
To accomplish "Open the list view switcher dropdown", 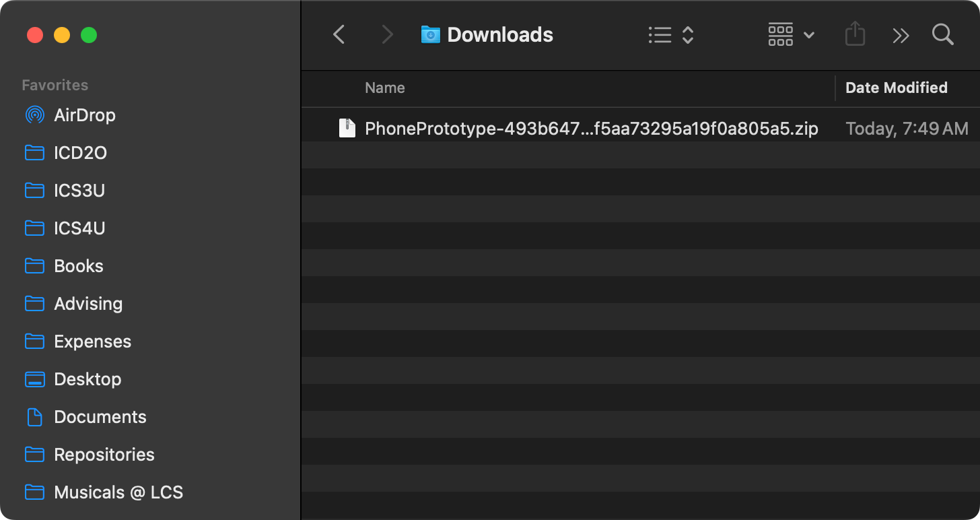I will (670, 34).
